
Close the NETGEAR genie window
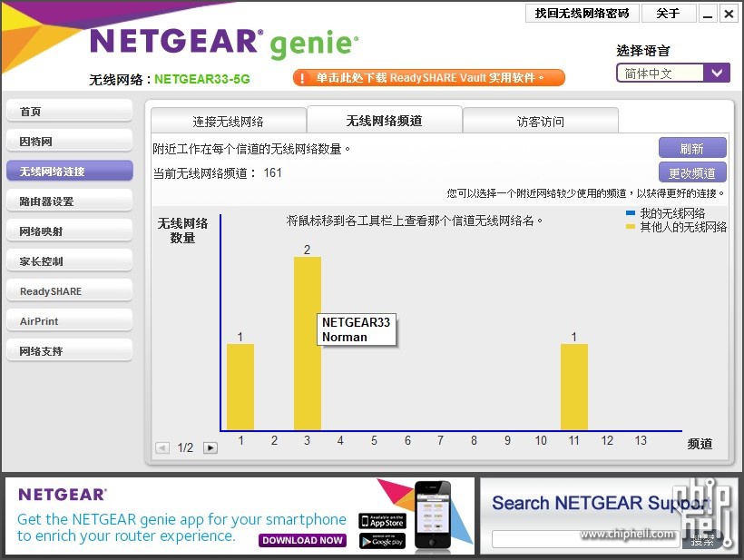tap(729, 14)
